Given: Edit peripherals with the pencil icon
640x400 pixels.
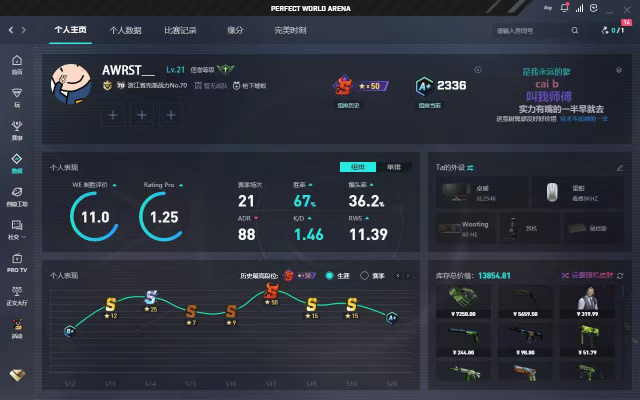Looking at the screenshot, I should click(620, 168).
